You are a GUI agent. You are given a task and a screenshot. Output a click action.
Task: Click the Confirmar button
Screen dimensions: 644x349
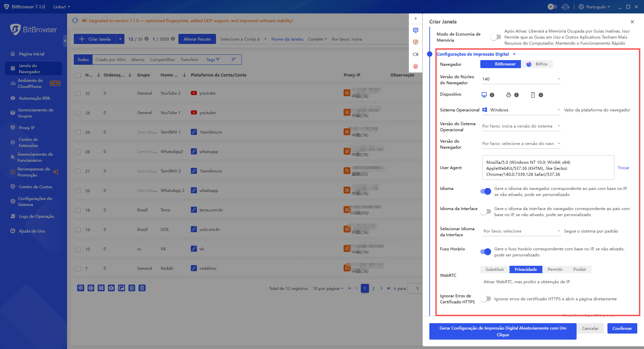(x=622, y=329)
